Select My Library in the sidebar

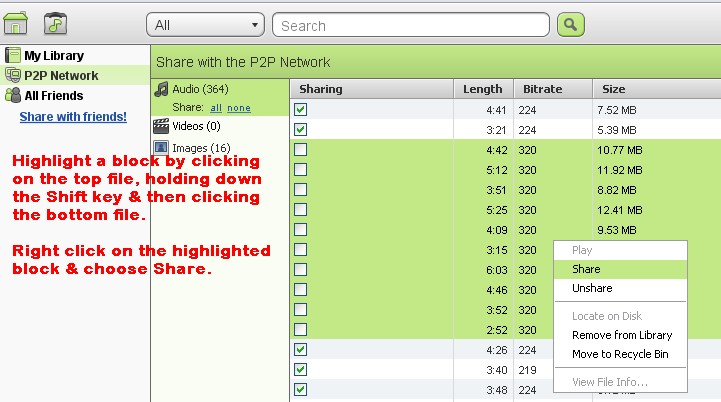pyautogui.click(x=53, y=56)
